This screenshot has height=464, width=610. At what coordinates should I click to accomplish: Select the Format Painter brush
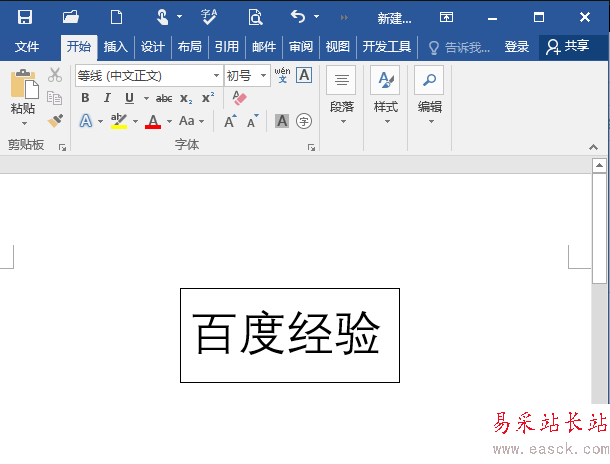55,121
